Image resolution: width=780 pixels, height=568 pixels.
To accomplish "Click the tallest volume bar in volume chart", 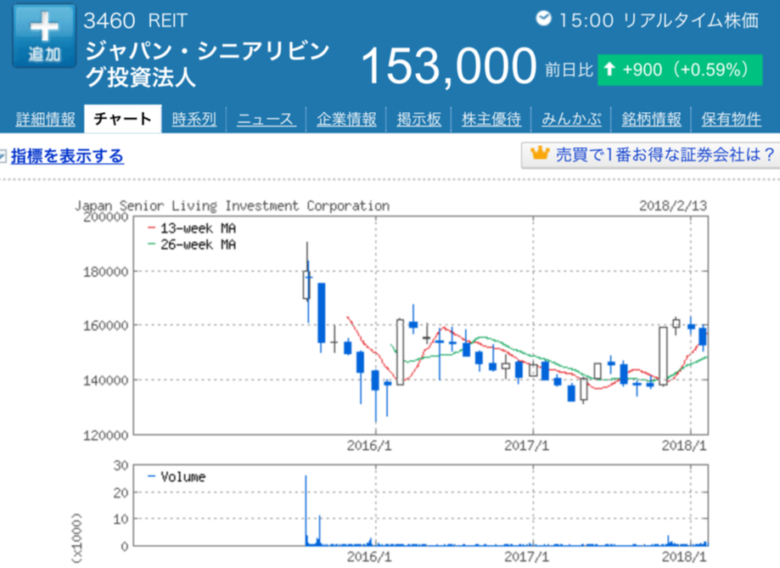I will point(306,510).
